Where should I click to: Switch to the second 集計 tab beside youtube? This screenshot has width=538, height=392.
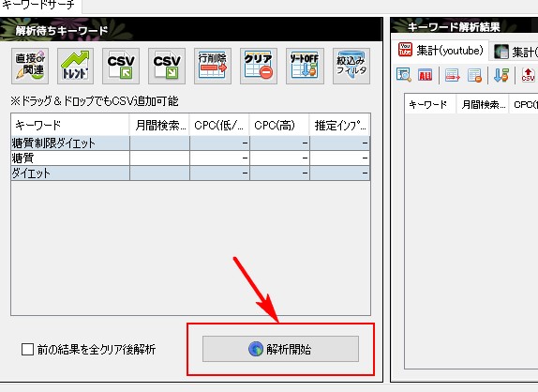514,52
